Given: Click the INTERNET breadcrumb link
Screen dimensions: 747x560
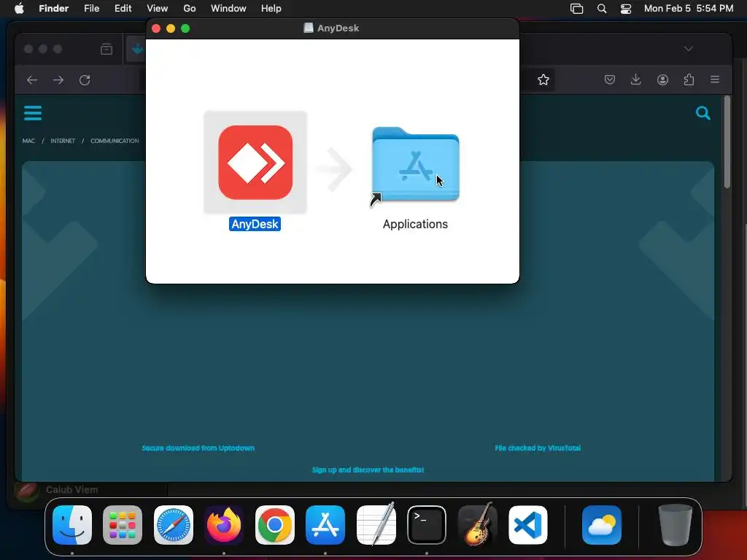Looking at the screenshot, I should pyautogui.click(x=63, y=141).
